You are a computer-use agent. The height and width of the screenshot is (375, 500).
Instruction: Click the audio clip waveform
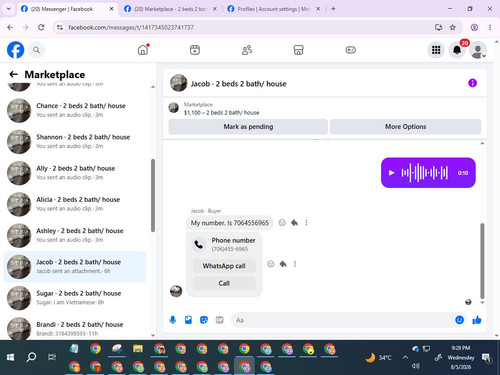coord(425,173)
